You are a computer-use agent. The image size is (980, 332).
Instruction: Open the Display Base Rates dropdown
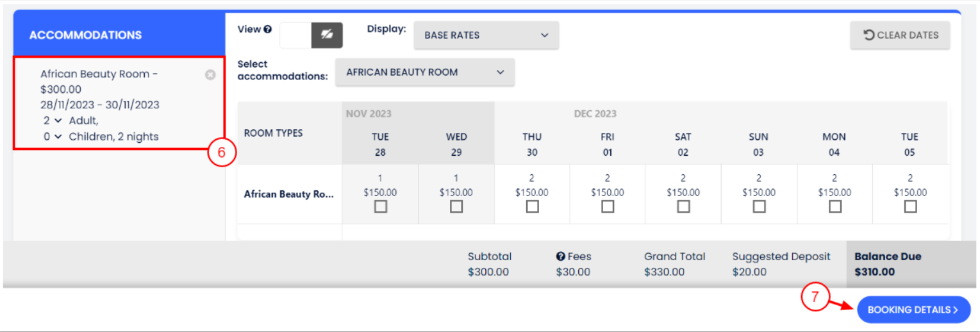(486, 35)
